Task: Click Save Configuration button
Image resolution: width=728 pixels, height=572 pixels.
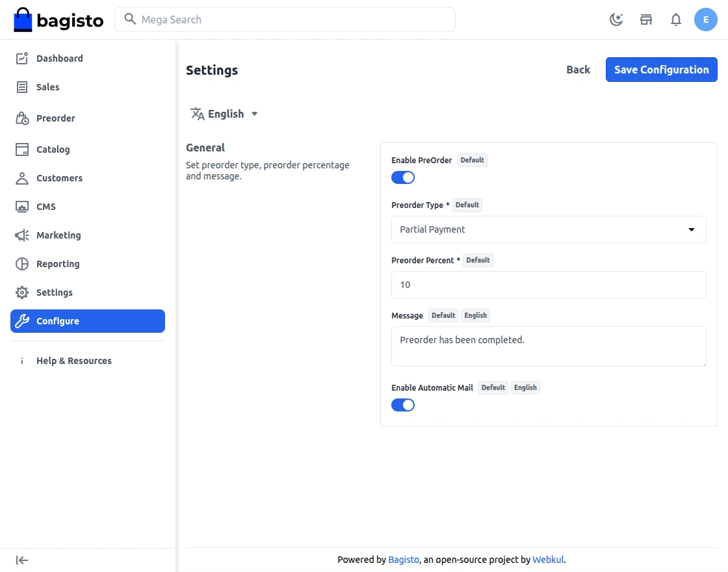Action: point(661,70)
